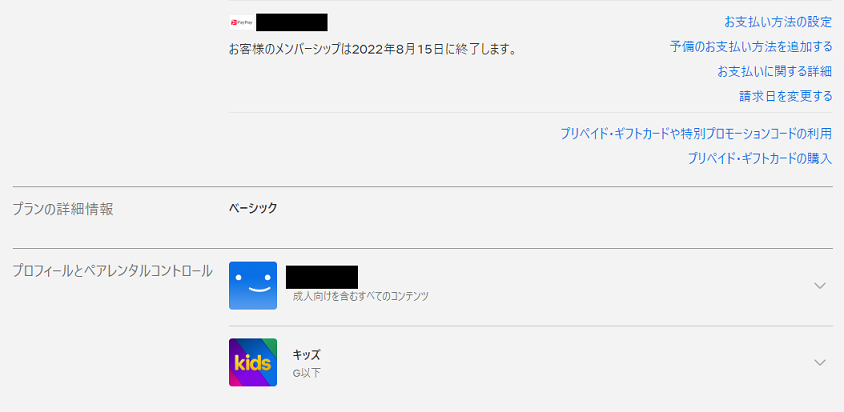Select 請求日を変更する link

[785, 96]
